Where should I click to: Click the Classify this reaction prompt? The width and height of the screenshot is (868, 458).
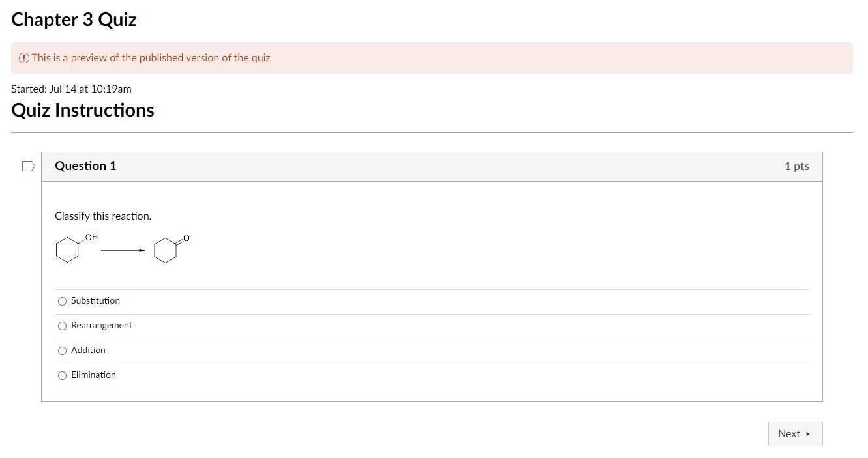point(102,216)
